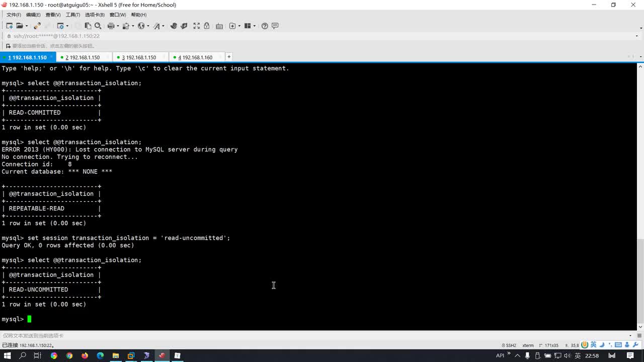Open the 窗口(W) menu

coord(118,15)
